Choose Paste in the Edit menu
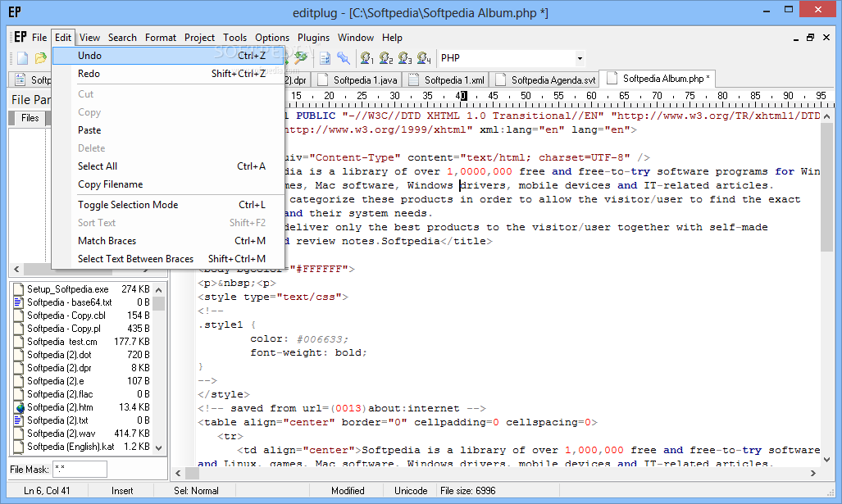Screen dimensions: 842x504 [x=168, y=129]
